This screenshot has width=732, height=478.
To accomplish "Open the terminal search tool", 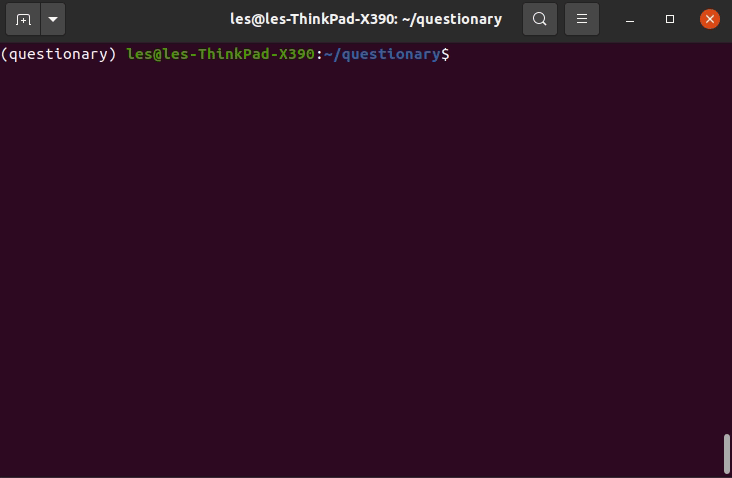I will coord(540,19).
